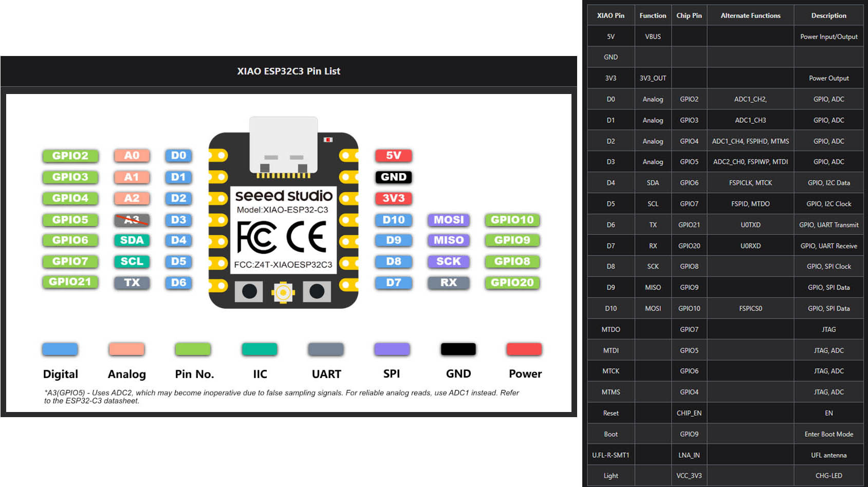
Task: Click the teal SDA badge in the diagram
Action: [x=132, y=240]
